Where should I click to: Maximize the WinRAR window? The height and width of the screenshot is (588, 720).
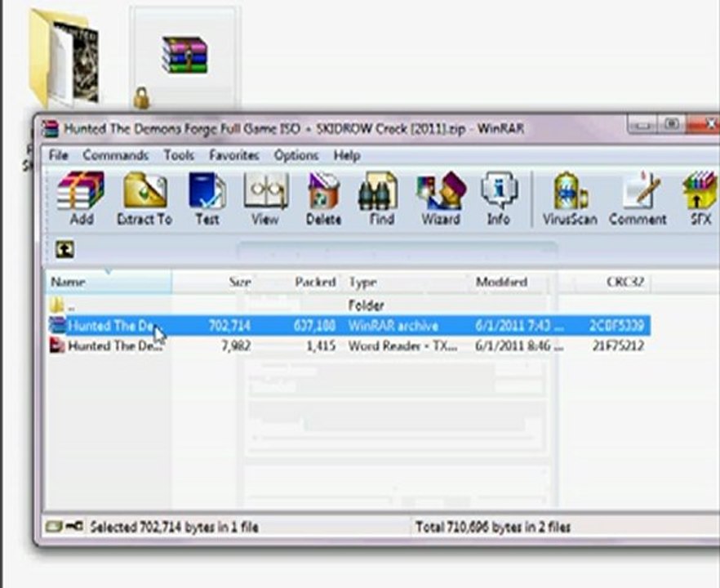(672, 124)
